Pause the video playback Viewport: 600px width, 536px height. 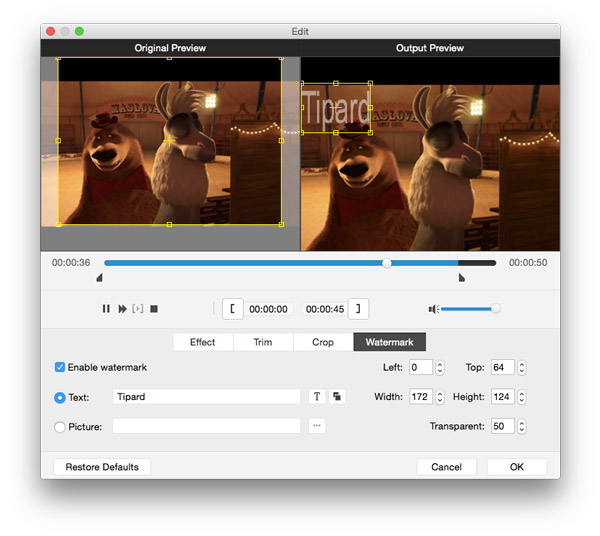(106, 308)
